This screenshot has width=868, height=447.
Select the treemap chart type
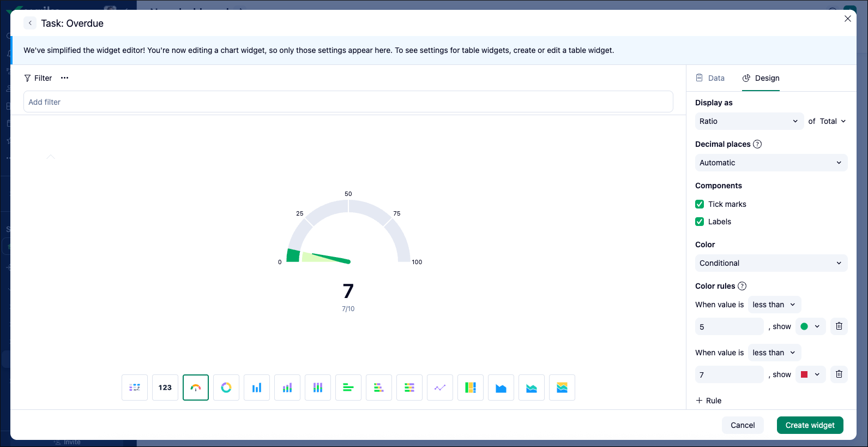[x=471, y=388]
